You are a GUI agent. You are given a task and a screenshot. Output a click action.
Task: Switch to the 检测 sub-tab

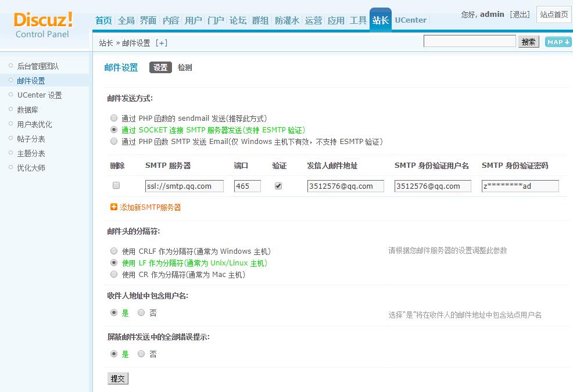click(x=185, y=67)
